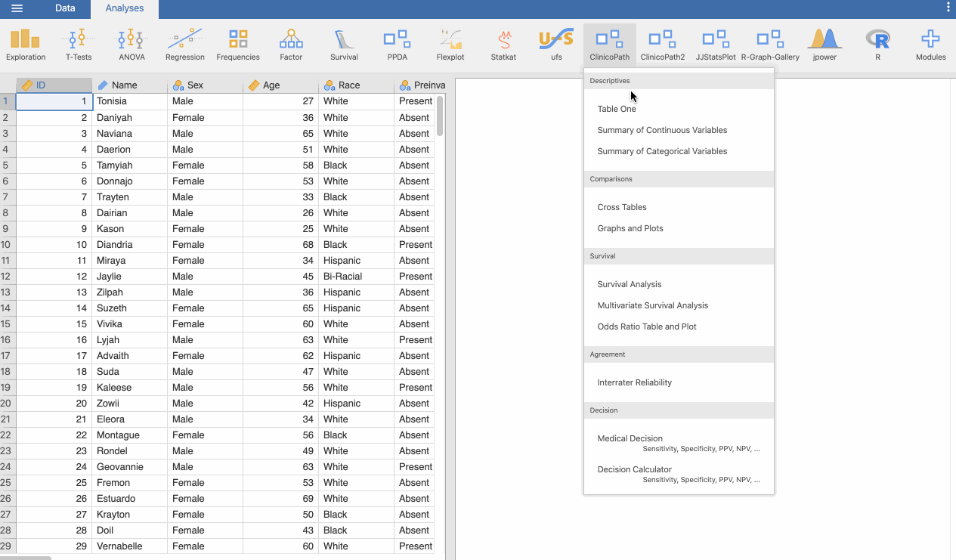Collapse the ClinicoPath module menu

[610, 45]
